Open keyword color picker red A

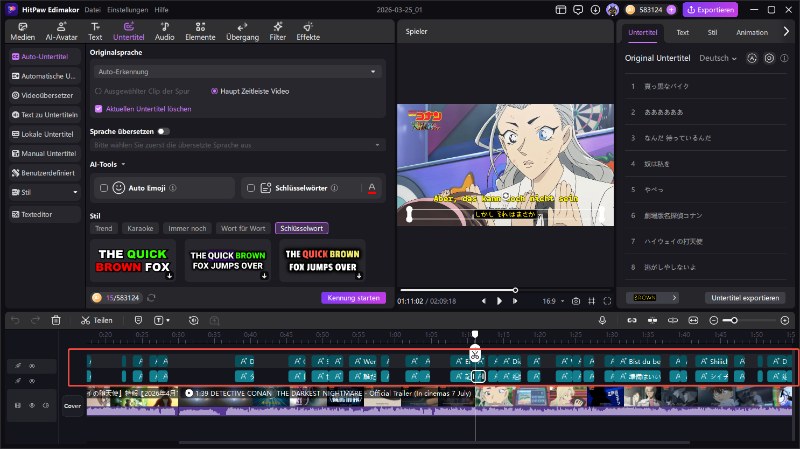tap(372, 188)
